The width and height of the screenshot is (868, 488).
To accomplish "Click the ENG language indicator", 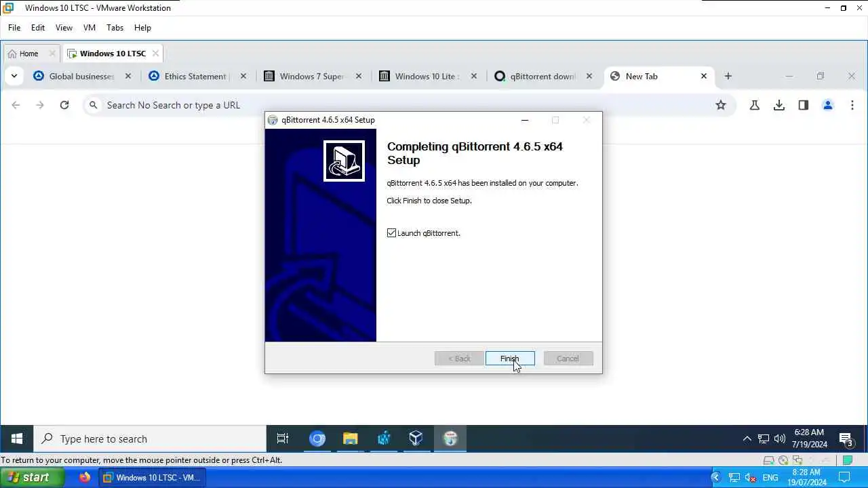I will (x=770, y=478).
